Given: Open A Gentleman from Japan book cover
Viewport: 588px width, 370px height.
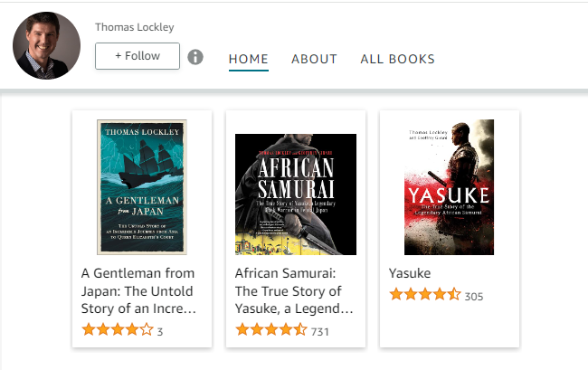Looking at the screenshot, I should pos(141,187).
